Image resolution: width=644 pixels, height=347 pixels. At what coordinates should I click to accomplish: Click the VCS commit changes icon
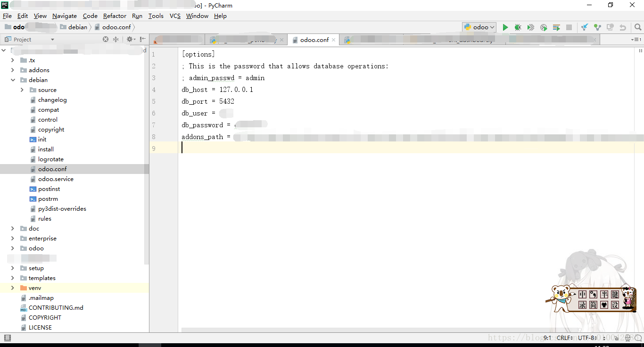[x=597, y=27]
